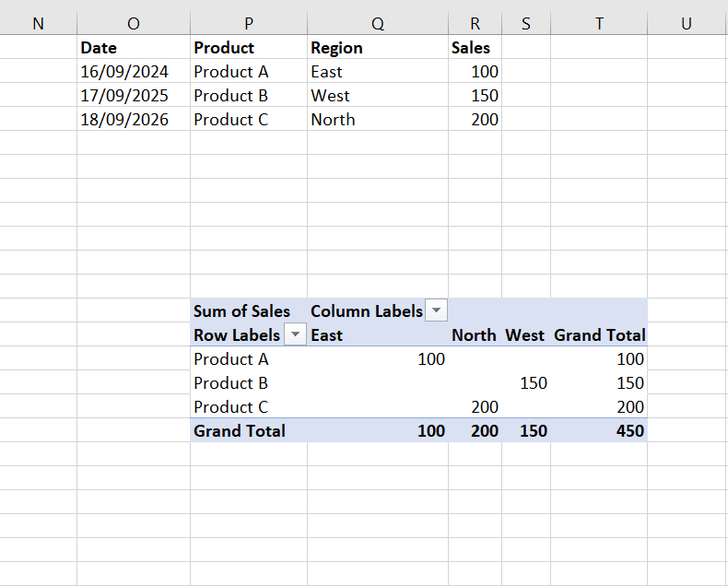Select column P header
Image resolution: width=728 pixels, height=586 pixels.
pos(249,24)
